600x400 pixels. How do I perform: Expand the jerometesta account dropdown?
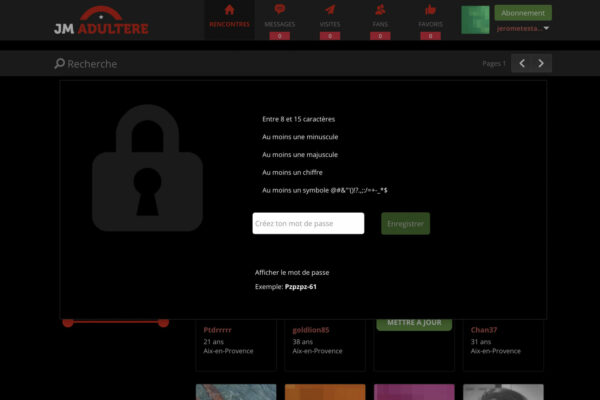(x=546, y=28)
